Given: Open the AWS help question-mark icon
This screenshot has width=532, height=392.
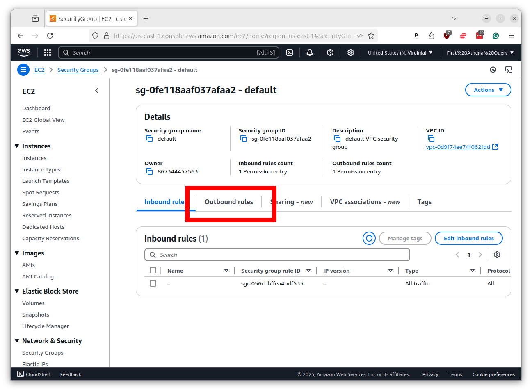Looking at the screenshot, I should [x=330, y=52].
